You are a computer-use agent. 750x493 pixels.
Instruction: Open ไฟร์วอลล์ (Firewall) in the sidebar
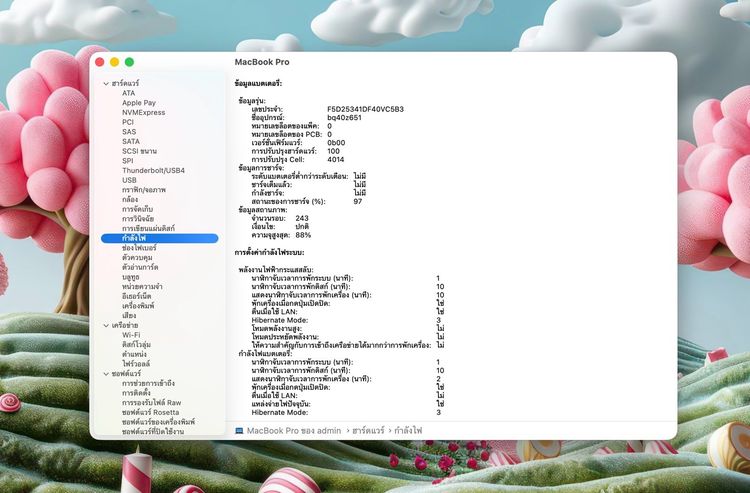pyautogui.click(x=136, y=364)
